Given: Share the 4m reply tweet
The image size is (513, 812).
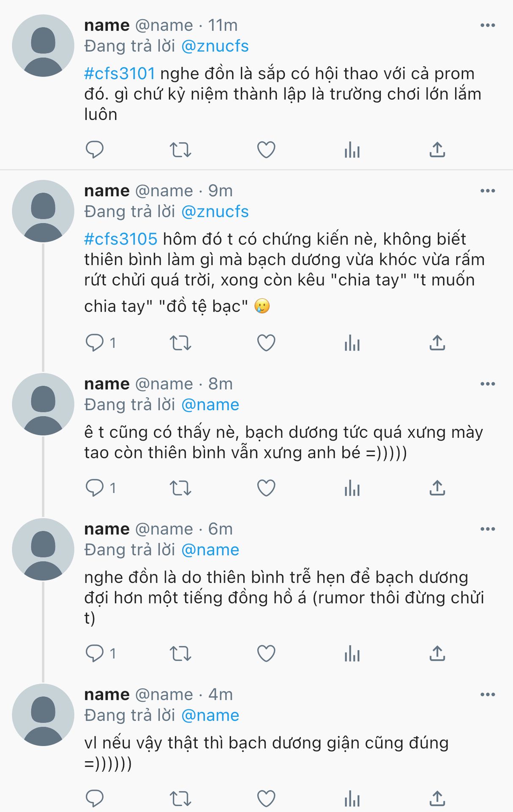Looking at the screenshot, I should point(437,799).
